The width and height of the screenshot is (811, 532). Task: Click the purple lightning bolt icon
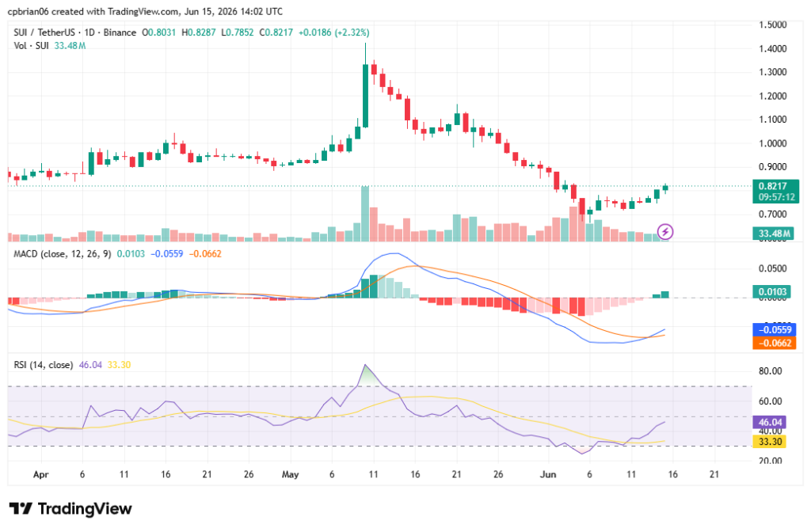point(664,232)
